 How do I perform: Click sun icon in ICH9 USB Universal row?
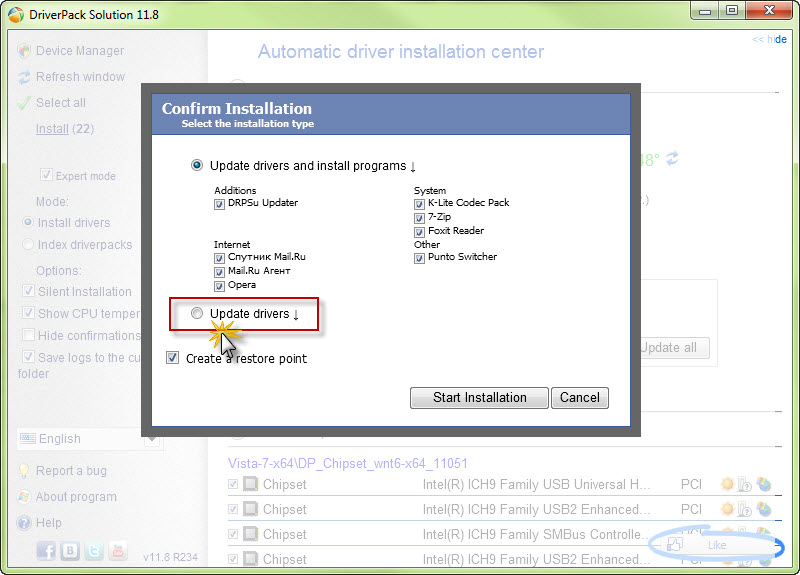pos(728,483)
